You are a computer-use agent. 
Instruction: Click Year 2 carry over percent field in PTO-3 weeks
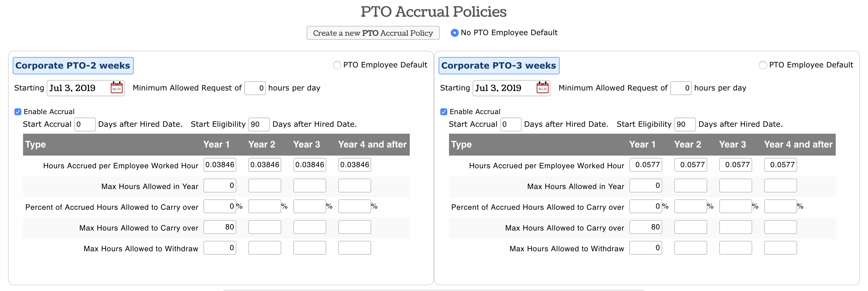(x=690, y=207)
